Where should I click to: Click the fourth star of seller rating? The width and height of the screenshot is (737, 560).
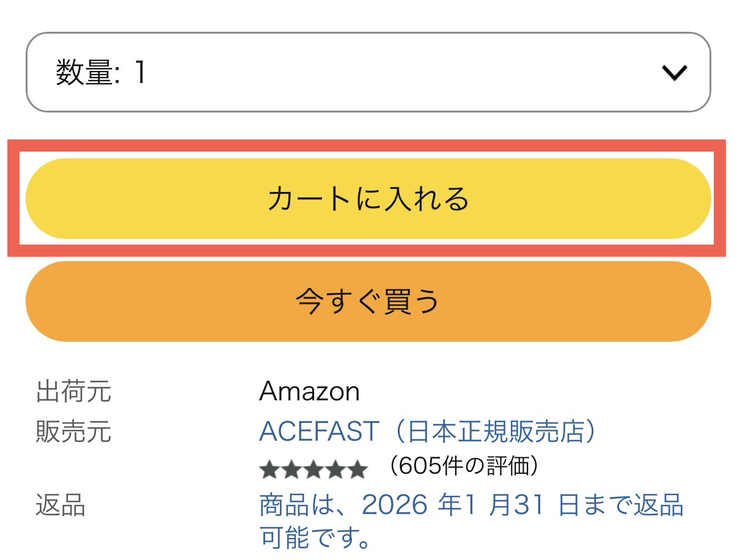tap(335, 470)
